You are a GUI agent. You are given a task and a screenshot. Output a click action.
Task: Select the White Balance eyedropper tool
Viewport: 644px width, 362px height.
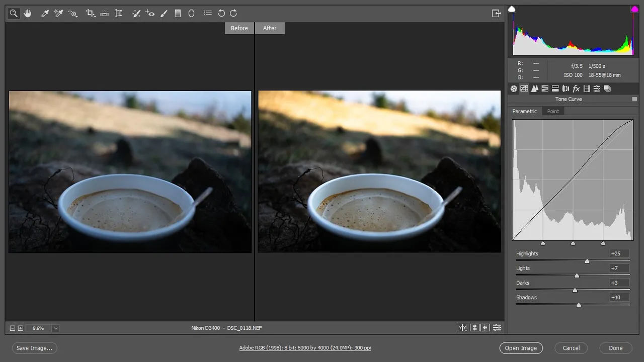pyautogui.click(x=45, y=14)
